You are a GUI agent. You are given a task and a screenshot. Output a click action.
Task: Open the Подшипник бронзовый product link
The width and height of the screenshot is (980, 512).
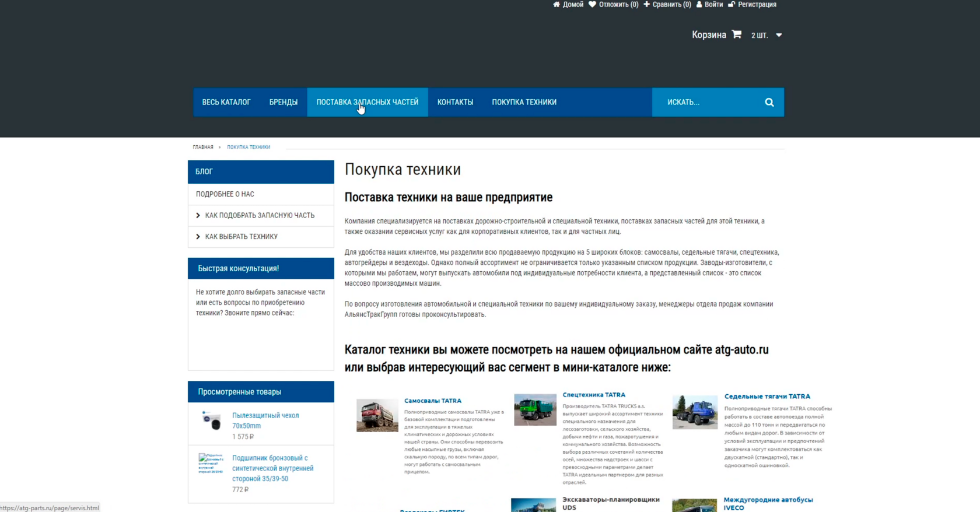[272, 468]
